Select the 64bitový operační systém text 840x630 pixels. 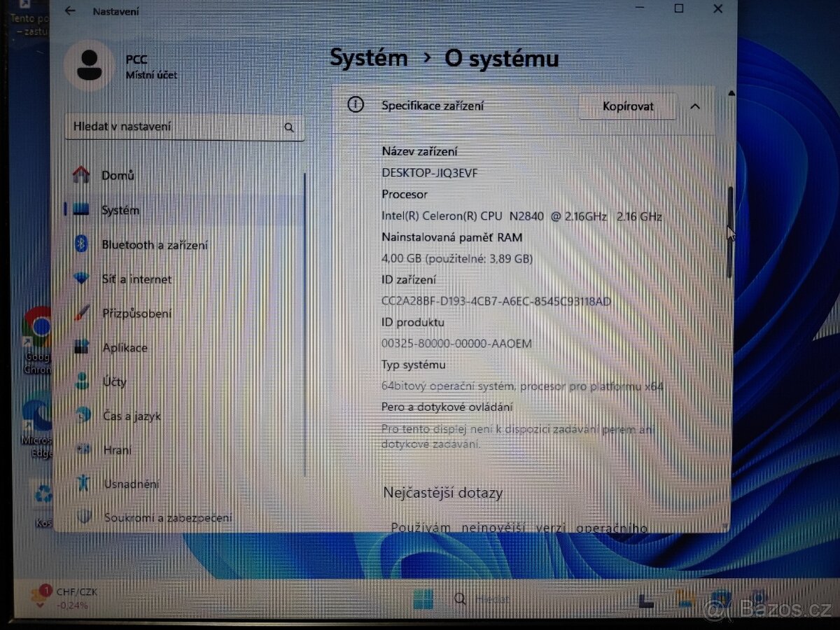522,386
